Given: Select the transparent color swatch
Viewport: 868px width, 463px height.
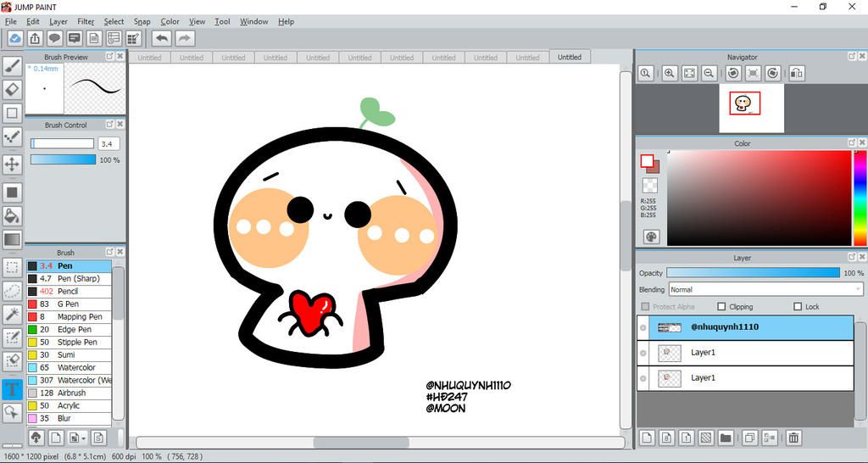Looking at the screenshot, I should click(x=650, y=185).
